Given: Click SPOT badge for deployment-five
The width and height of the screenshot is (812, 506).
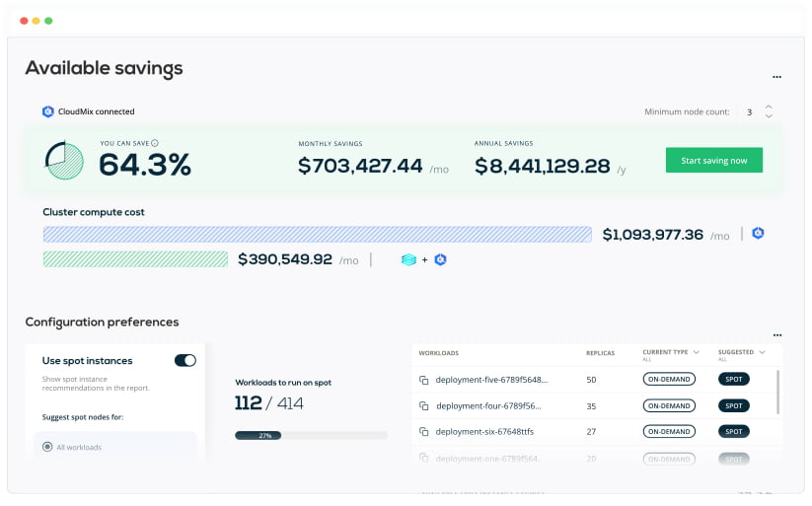Looking at the screenshot, I should tap(733, 379).
